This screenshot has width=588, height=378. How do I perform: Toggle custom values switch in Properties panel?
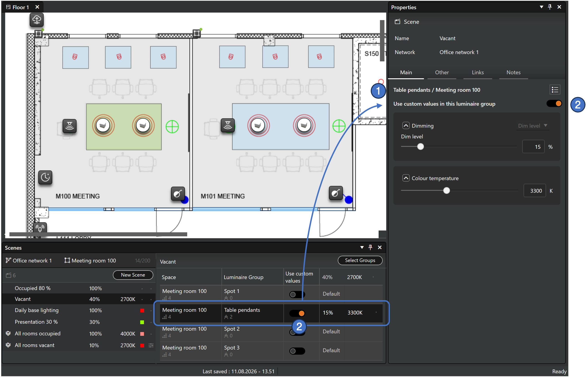(x=554, y=104)
